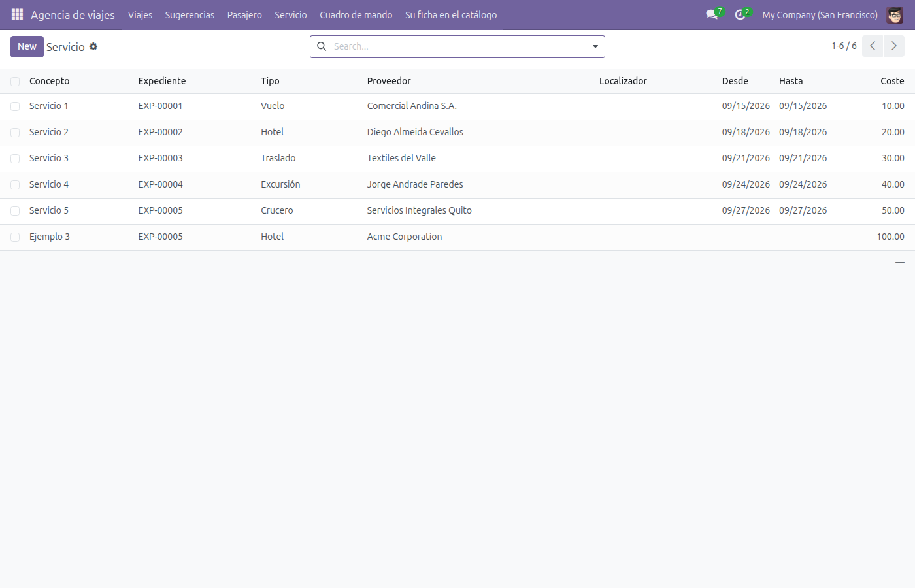Screen dimensions: 915x588
Task: Open the Comercial Andina S.A. record
Action: click(412, 106)
